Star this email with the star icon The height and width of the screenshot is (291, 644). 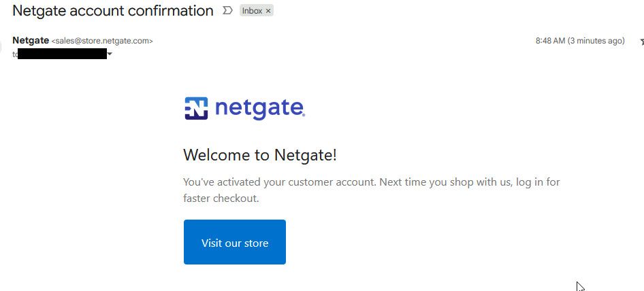pos(641,41)
